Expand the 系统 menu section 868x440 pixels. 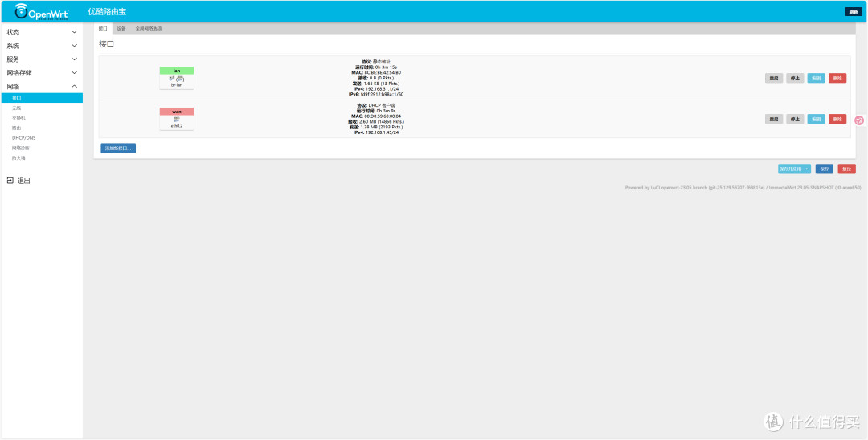(x=42, y=46)
